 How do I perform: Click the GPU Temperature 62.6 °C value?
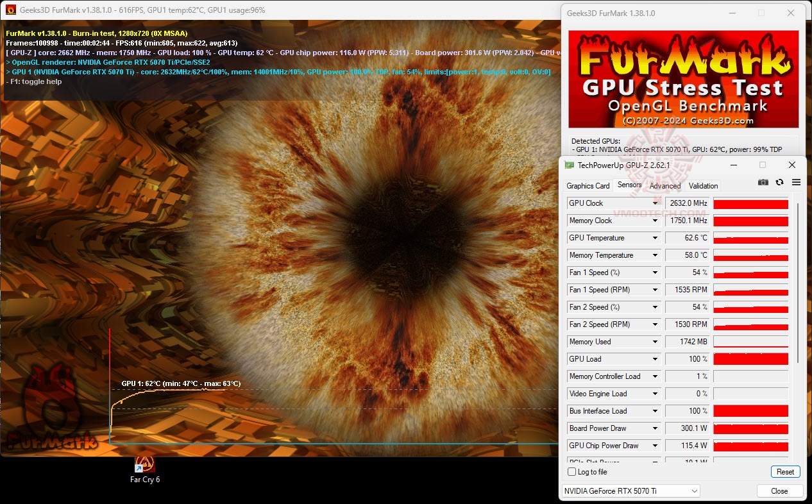pos(687,238)
